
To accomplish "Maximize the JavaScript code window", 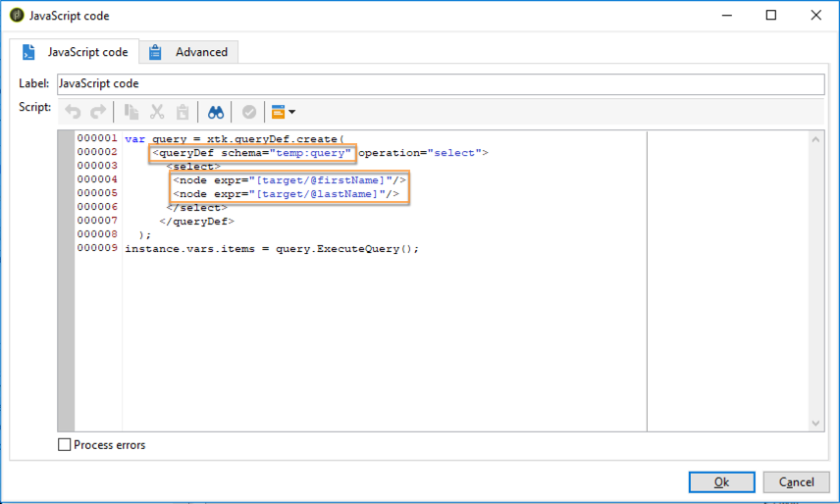I will tap(771, 15).
